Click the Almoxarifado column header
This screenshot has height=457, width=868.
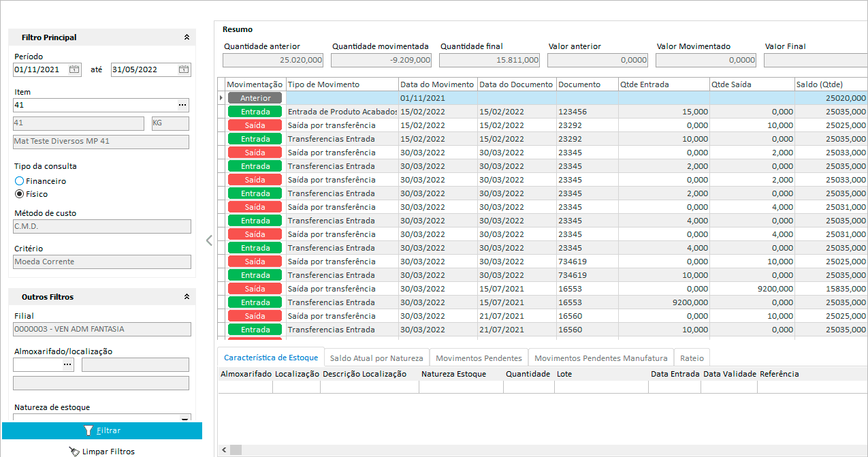click(246, 374)
